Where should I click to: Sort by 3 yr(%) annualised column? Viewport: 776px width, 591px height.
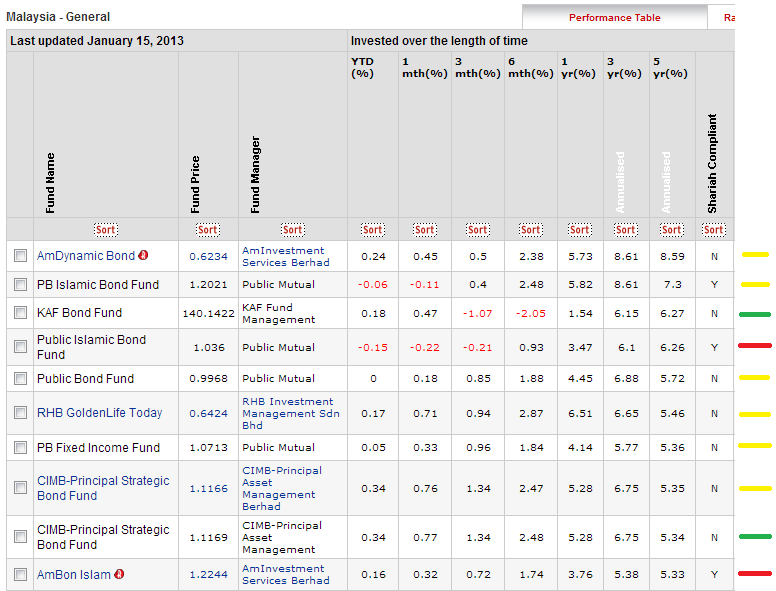(626, 230)
